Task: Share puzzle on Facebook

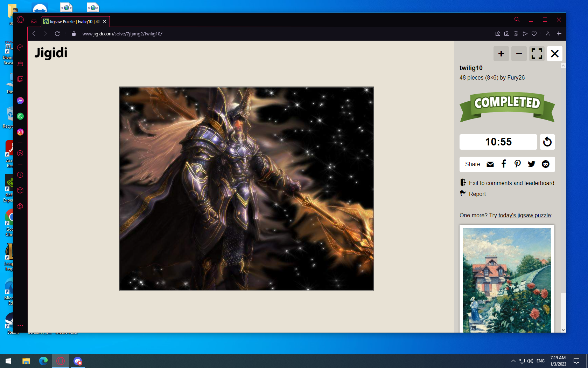Action: (x=504, y=164)
